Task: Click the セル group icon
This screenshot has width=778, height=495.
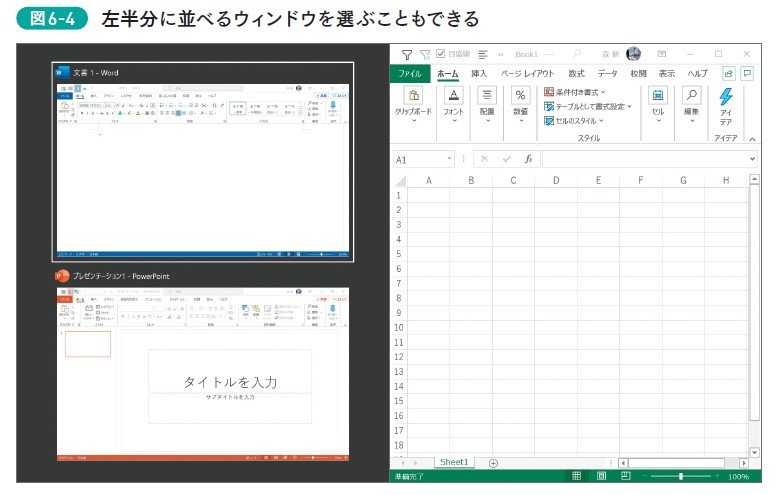Action: pyautogui.click(x=658, y=95)
